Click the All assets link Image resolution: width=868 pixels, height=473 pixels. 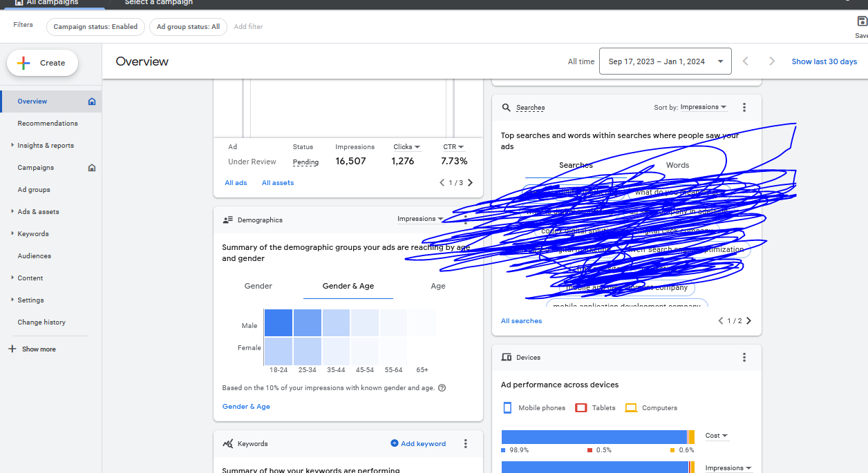click(x=278, y=183)
